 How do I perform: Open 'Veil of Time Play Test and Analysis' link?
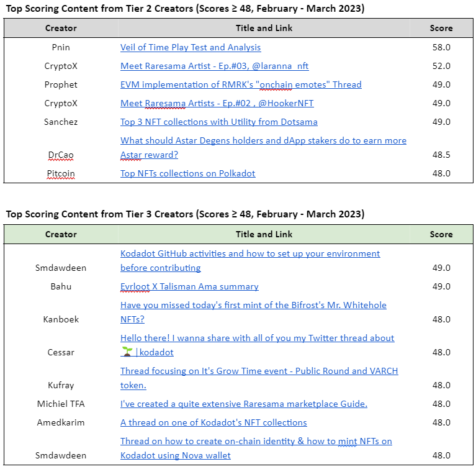pyautogui.click(x=191, y=47)
